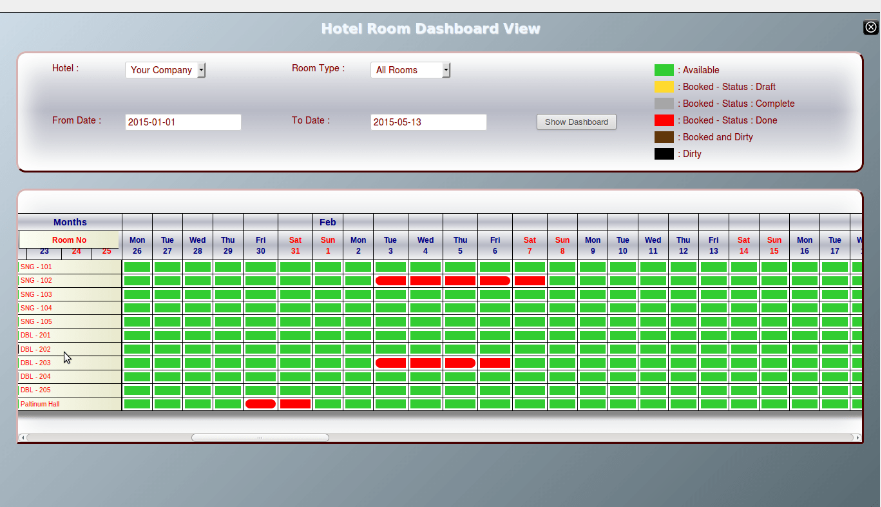Click the From Date input field
The width and height of the screenshot is (881, 507).
tap(183, 122)
